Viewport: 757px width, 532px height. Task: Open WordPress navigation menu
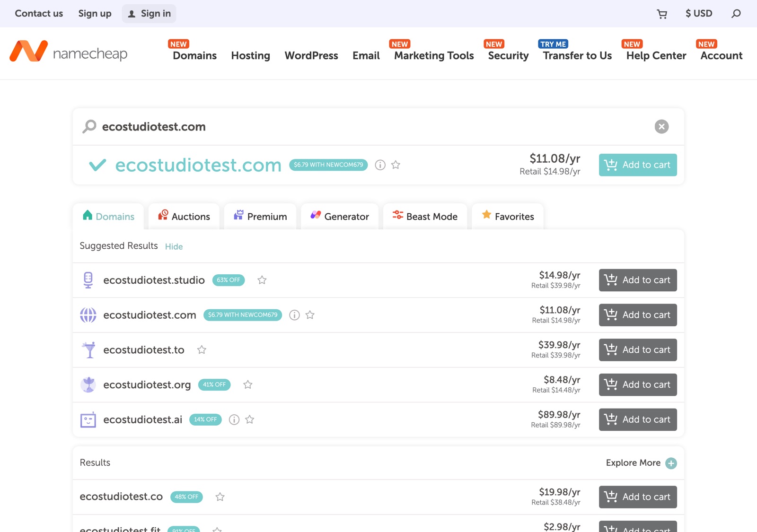coord(311,55)
